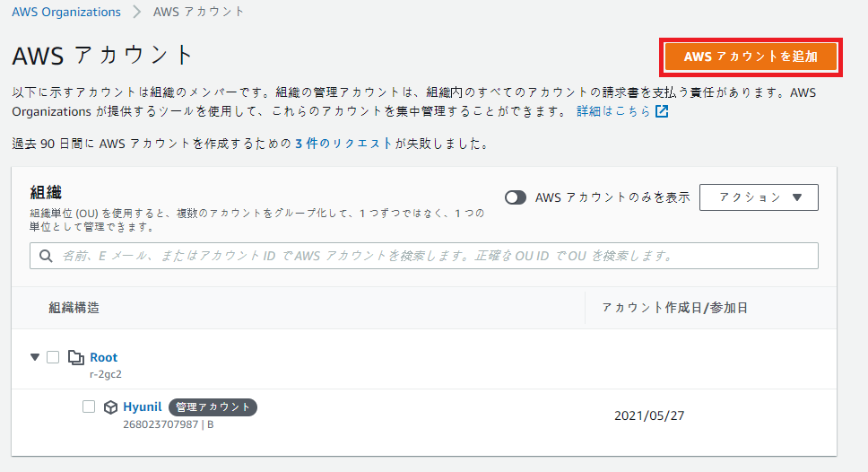Open the Hyunil account link
The height and width of the screenshot is (472, 868).
click(142, 406)
